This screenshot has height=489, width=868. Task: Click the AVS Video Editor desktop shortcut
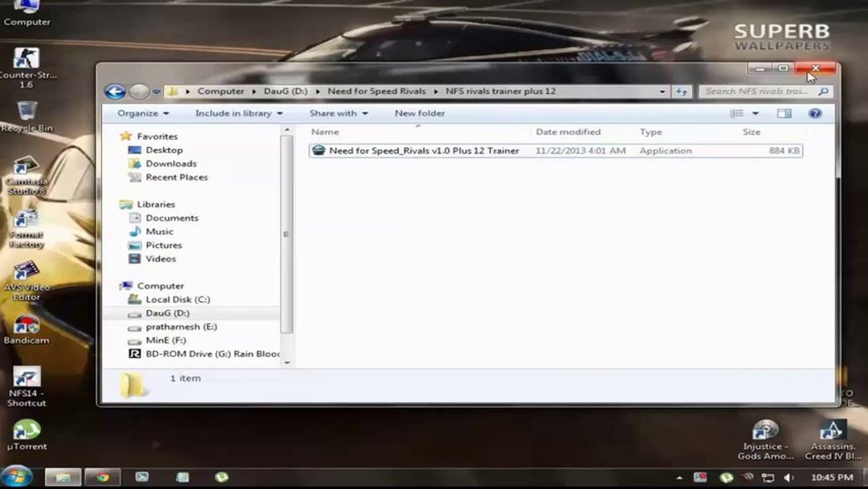[x=26, y=281]
